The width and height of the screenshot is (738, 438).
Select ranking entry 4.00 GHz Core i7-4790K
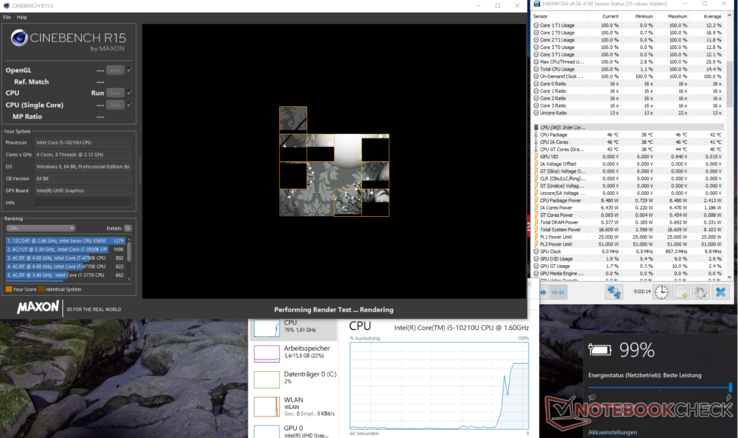65,258
